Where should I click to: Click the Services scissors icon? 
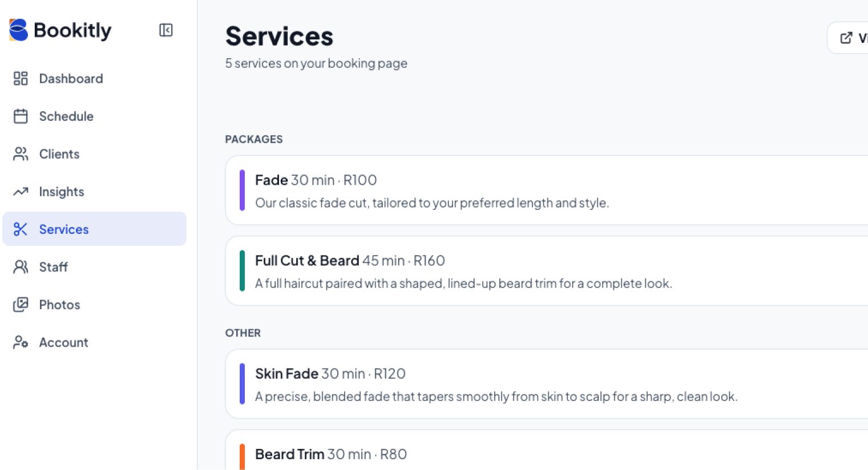pos(21,229)
